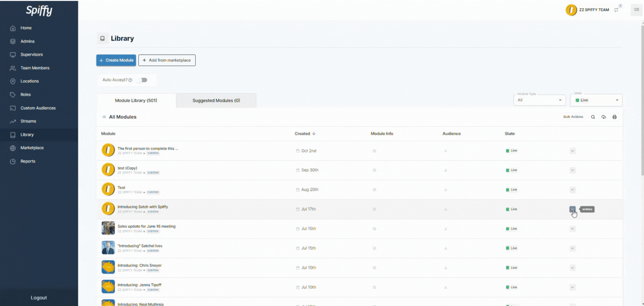Click the Satchel Ives module thumbnail
This screenshot has height=306, width=644.
(108, 248)
